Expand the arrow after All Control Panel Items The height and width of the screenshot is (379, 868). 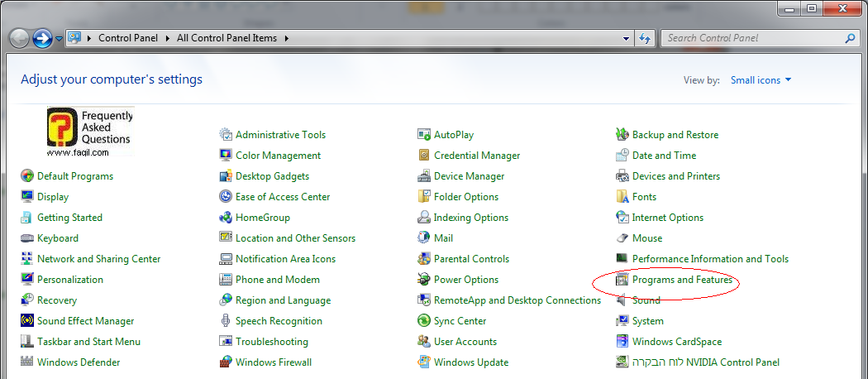tap(286, 38)
